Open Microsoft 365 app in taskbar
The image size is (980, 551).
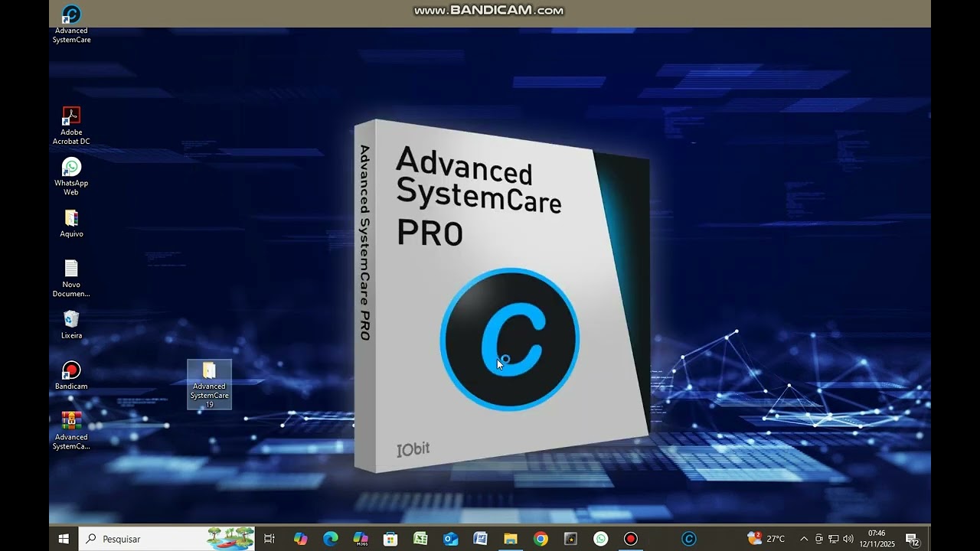coord(361,539)
